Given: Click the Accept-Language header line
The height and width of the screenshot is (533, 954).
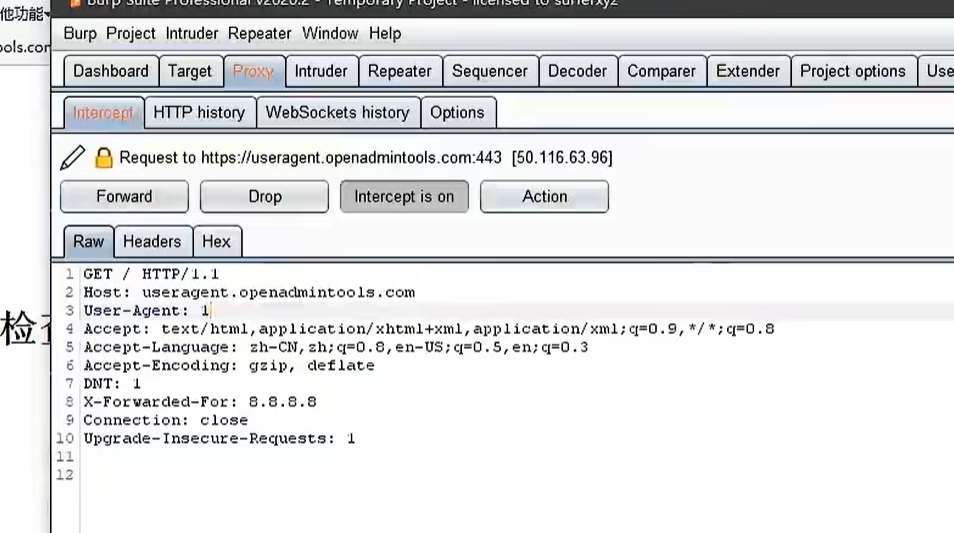Looking at the screenshot, I should 335,347.
